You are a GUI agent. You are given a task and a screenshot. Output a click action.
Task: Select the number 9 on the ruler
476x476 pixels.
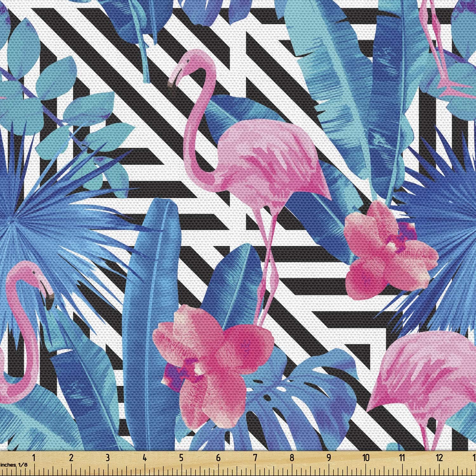[x=328, y=458]
